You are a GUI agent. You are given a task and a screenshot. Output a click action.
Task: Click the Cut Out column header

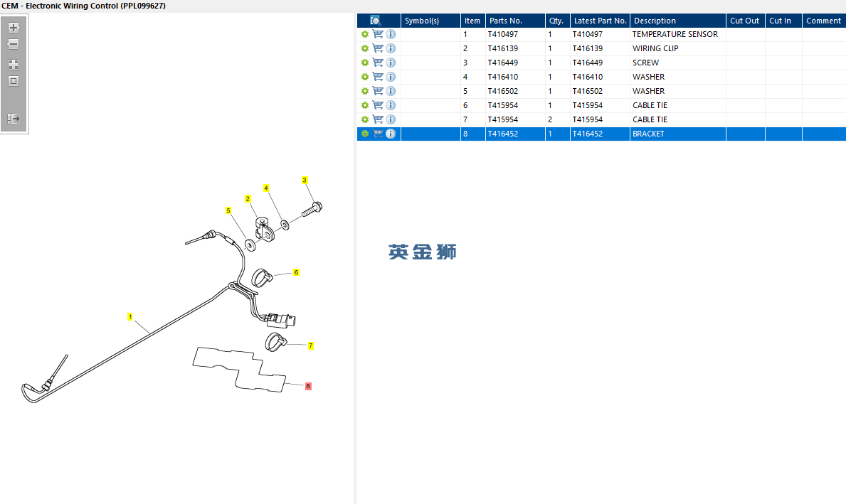(745, 21)
